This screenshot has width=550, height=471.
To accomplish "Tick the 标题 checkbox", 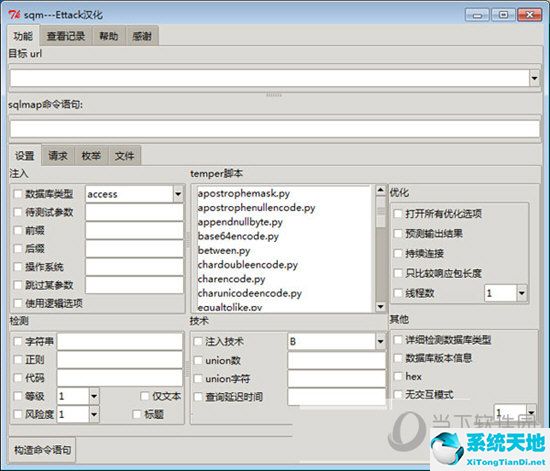I will click(x=137, y=415).
